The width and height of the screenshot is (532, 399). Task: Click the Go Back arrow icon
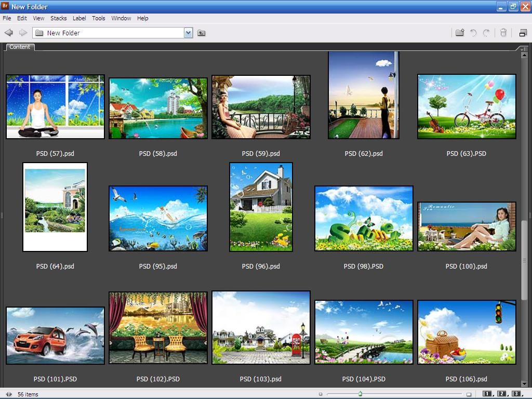tap(8, 33)
